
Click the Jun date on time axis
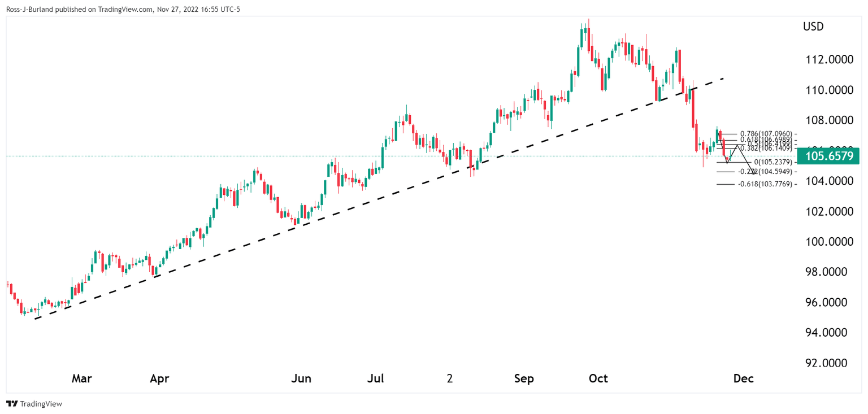[x=301, y=378]
